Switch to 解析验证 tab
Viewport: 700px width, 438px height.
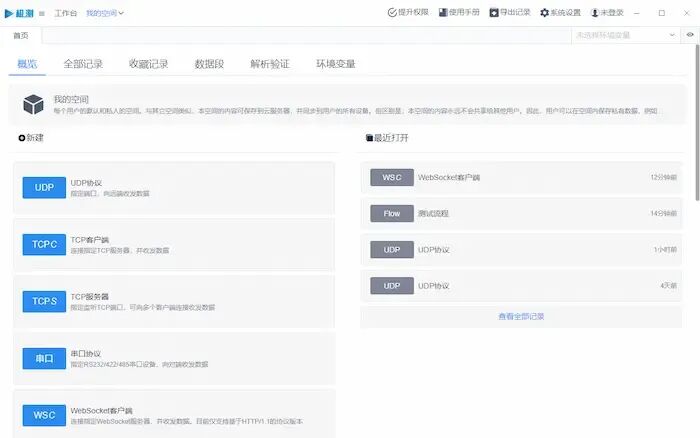coord(270,64)
